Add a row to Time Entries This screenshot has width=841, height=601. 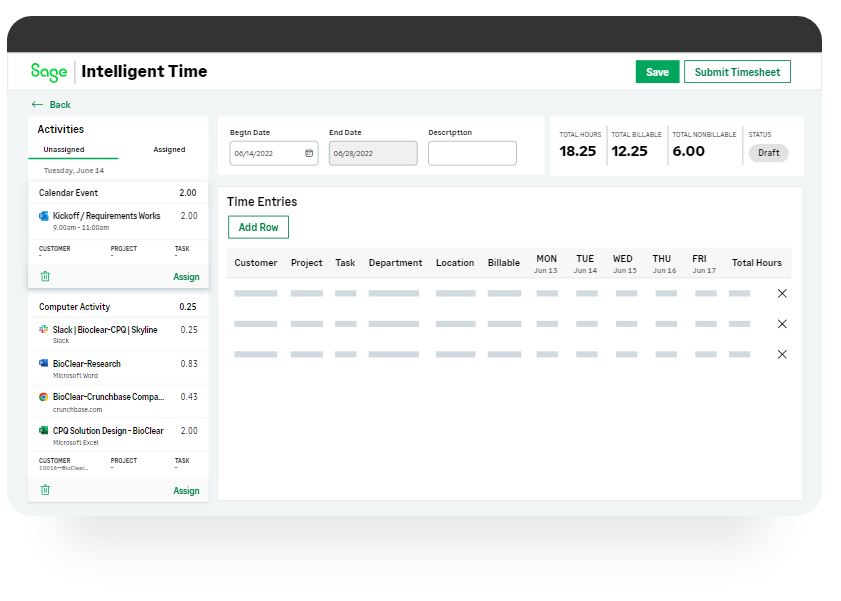click(x=258, y=227)
